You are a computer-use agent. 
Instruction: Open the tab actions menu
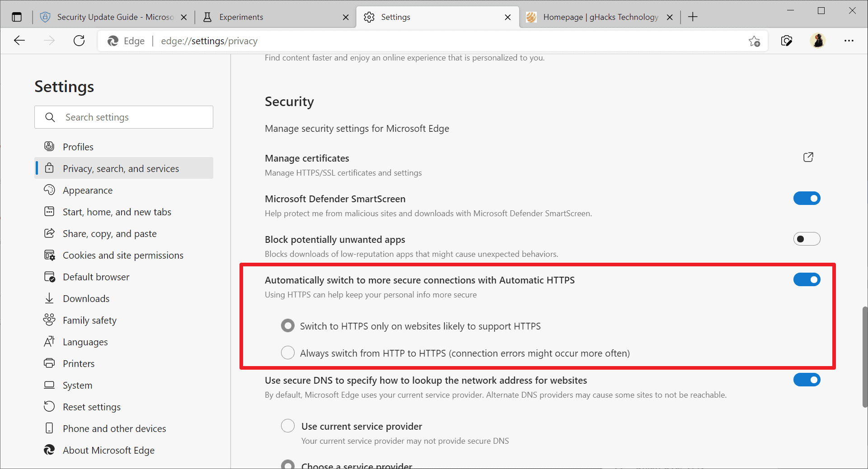pyautogui.click(x=17, y=16)
